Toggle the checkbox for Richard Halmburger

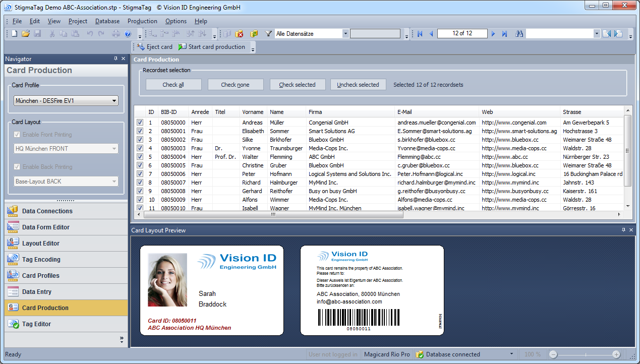point(140,183)
